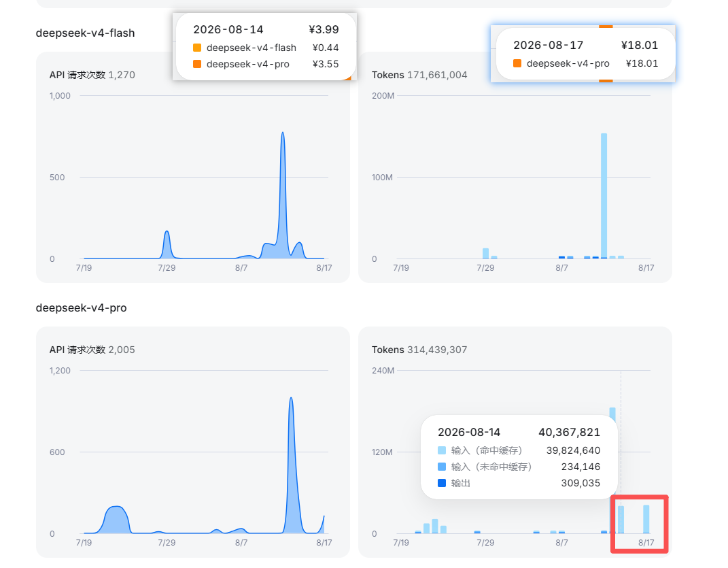
Task: Click the 7/29 axis label in the pro API requests chart
Action: (x=167, y=542)
